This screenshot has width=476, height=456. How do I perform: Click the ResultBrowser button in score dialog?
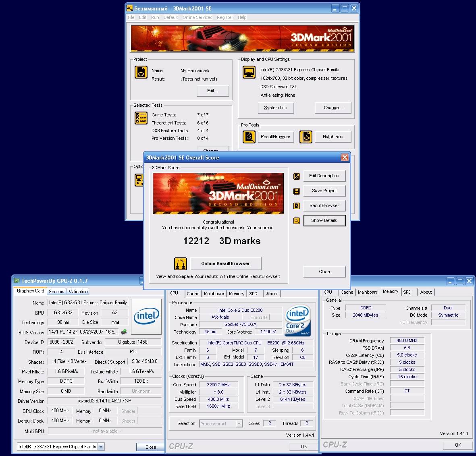tap(324, 205)
